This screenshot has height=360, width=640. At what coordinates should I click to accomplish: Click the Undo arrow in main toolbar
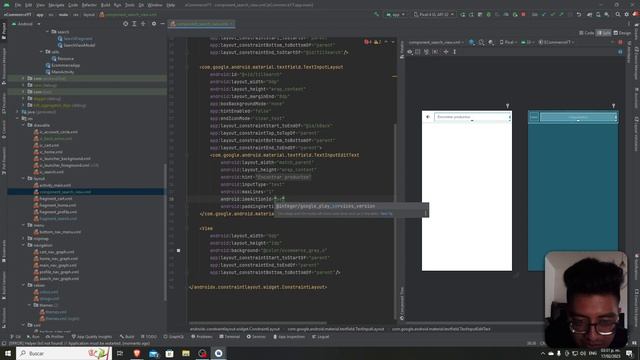click(x=578, y=14)
